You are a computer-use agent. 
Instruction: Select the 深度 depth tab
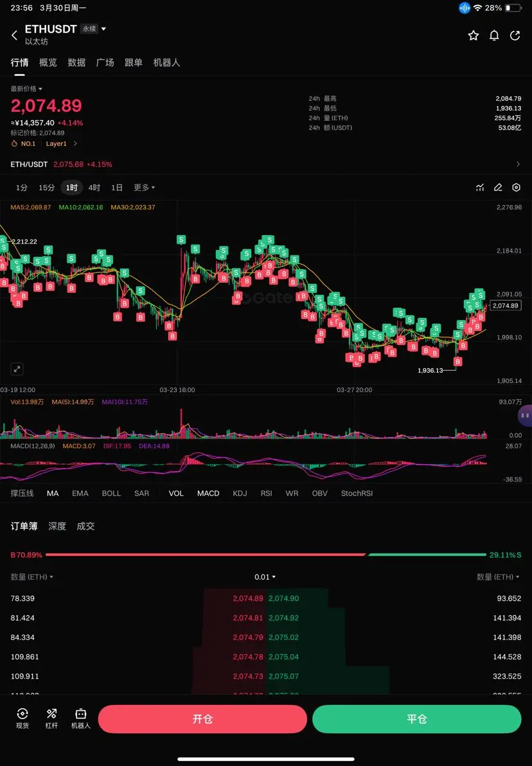[57, 526]
